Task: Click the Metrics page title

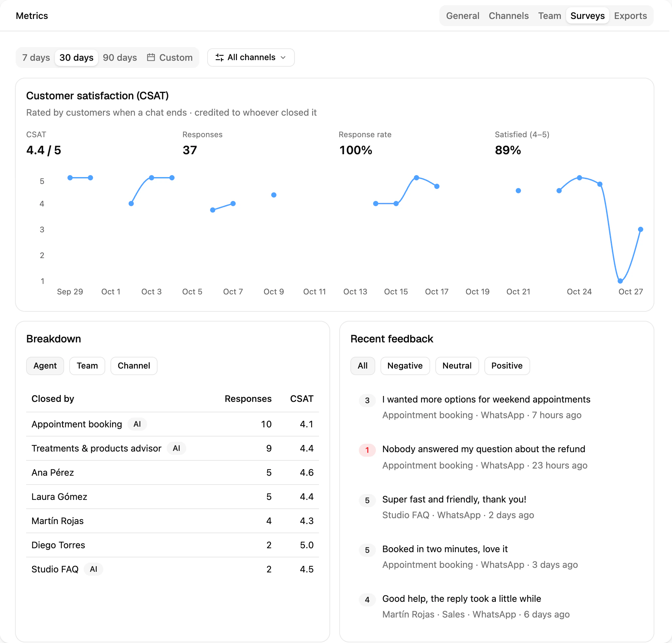Action: coord(32,16)
